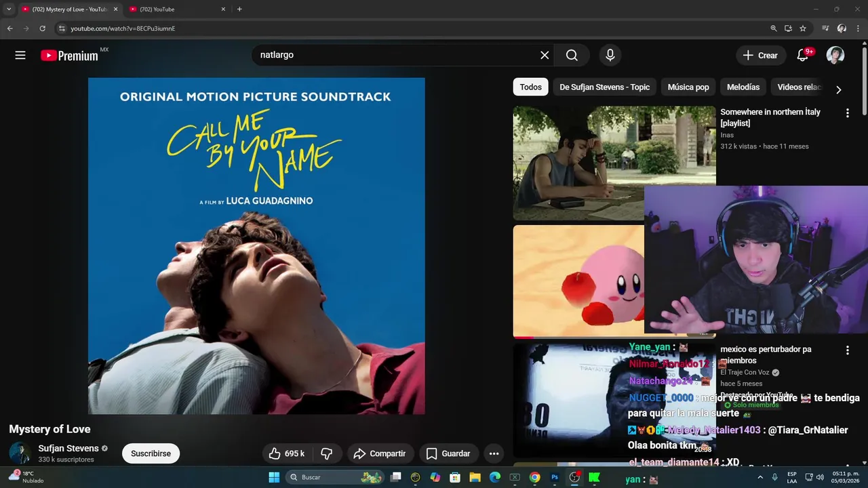Open the weather widget showing 18°C
The width and height of the screenshot is (868, 488).
[27, 477]
